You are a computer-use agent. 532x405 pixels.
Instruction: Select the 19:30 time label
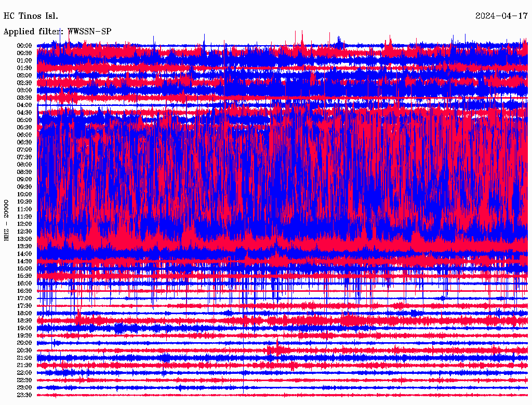tap(24, 336)
